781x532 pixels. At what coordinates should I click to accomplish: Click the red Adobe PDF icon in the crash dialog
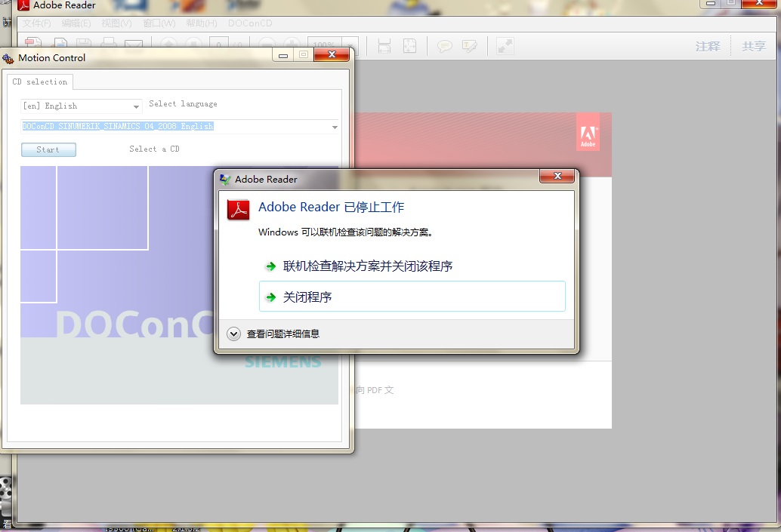(x=239, y=210)
